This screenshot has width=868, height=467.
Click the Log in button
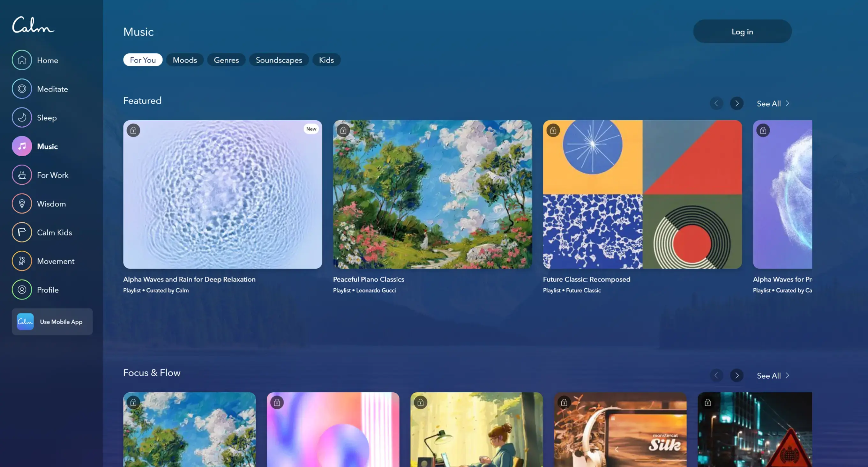click(742, 31)
